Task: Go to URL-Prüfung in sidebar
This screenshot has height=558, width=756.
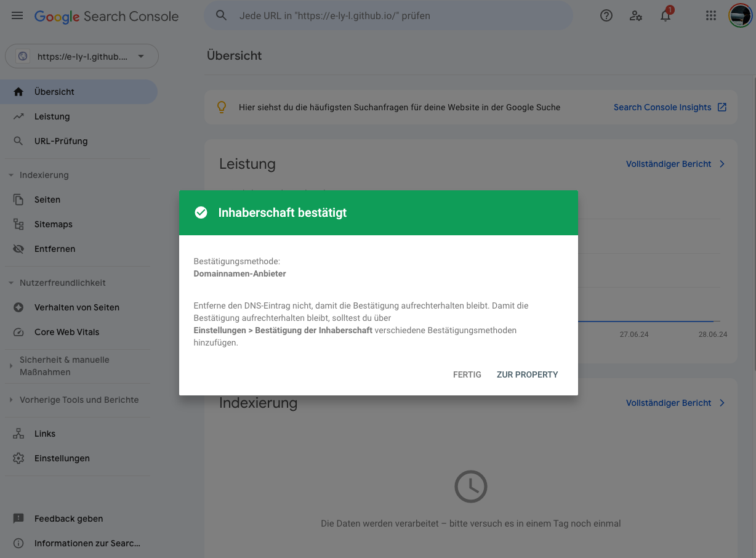Action: pos(61,141)
